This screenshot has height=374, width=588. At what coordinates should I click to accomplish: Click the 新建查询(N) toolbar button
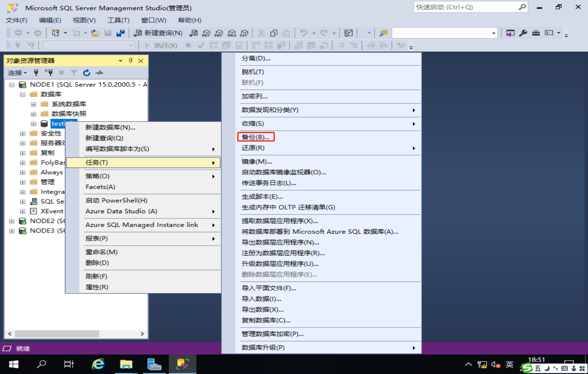point(158,33)
